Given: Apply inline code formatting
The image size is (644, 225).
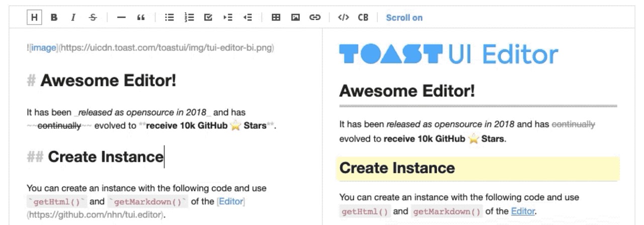Looking at the screenshot, I should pos(343,18).
